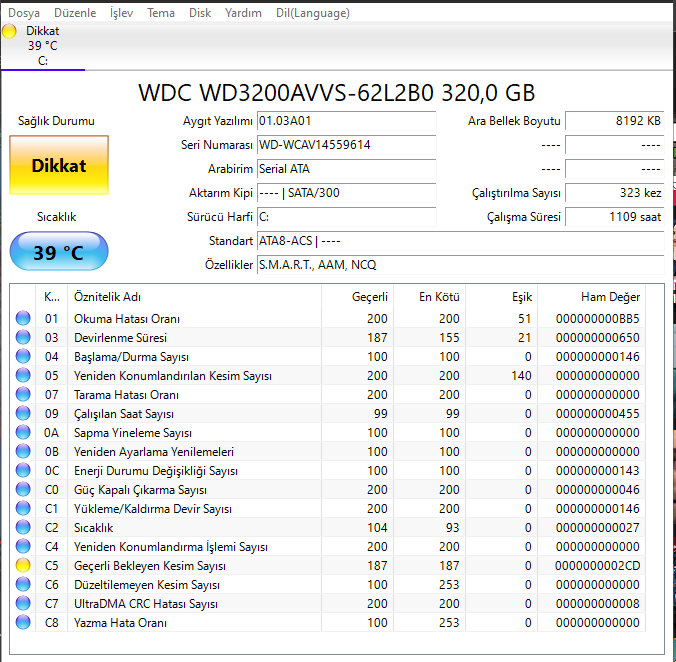Click threshold value 140 in the 05 row
This screenshot has height=662, width=676.
[521, 376]
